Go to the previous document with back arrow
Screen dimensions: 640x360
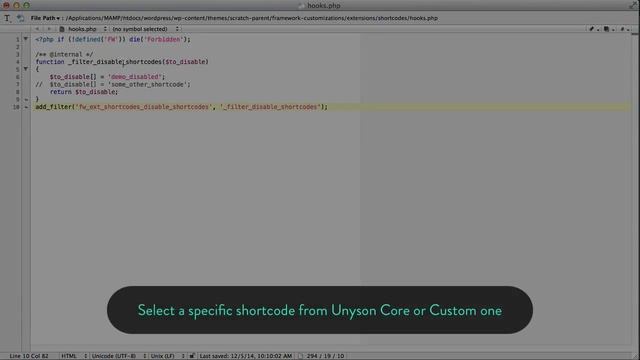[x=37, y=29]
